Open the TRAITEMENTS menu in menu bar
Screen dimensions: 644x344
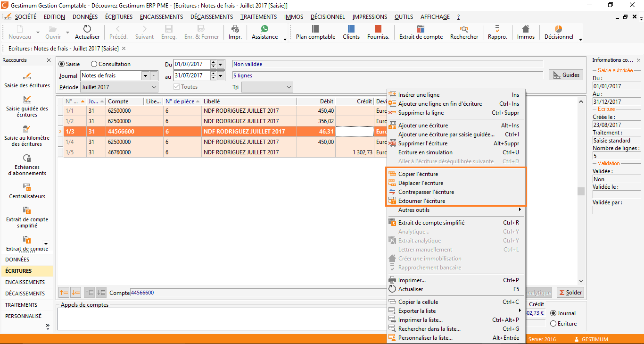point(258,17)
